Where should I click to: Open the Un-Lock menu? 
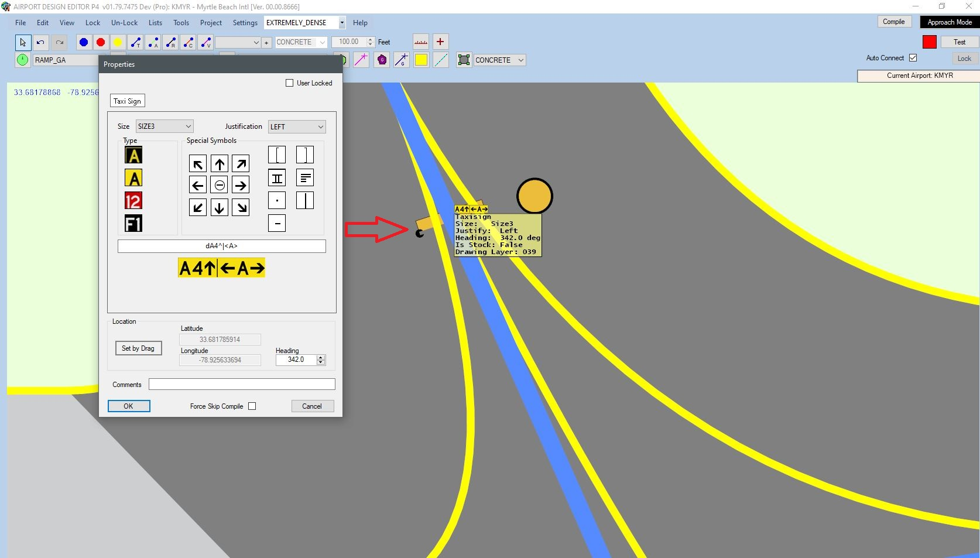[124, 23]
